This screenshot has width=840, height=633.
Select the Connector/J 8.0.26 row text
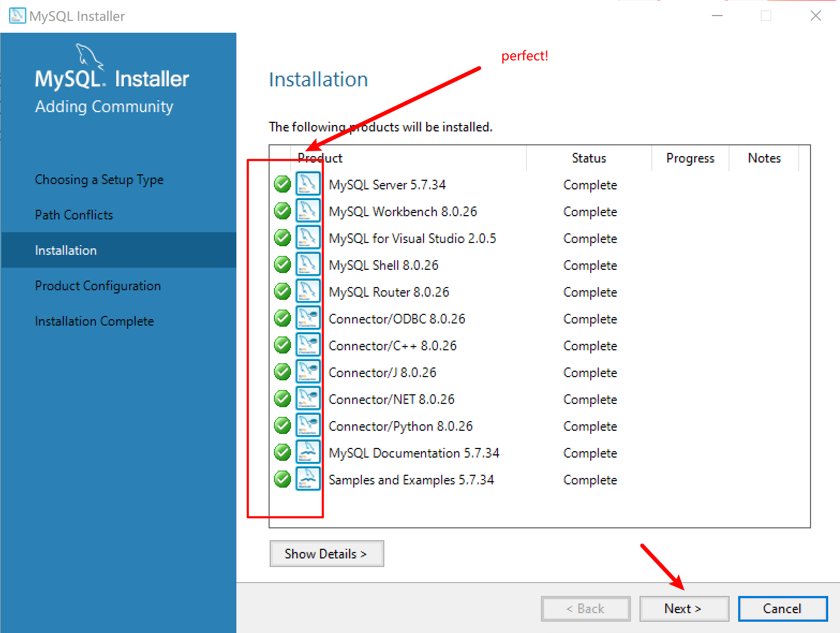click(x=382, y=373)
